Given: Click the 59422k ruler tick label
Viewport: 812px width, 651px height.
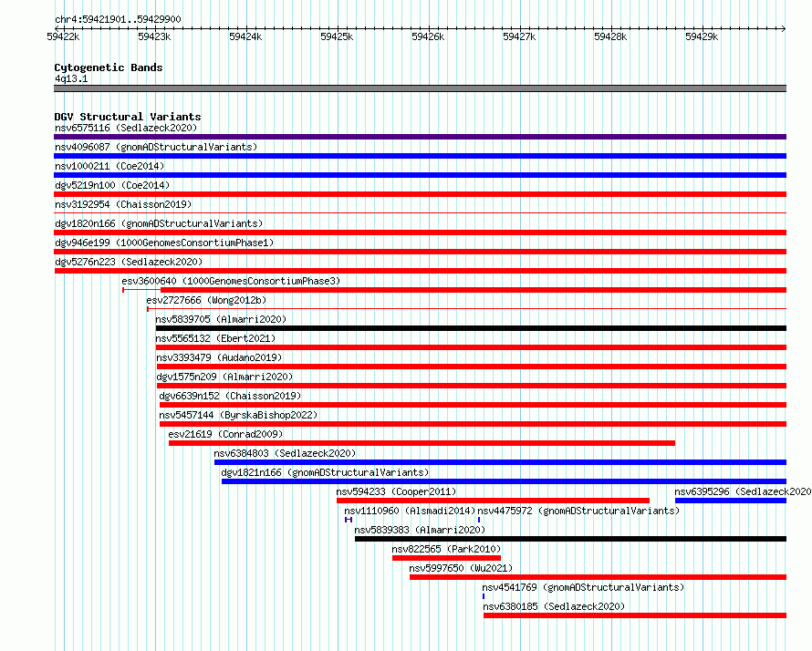Looking at the screenshot, I should [63, 36].
